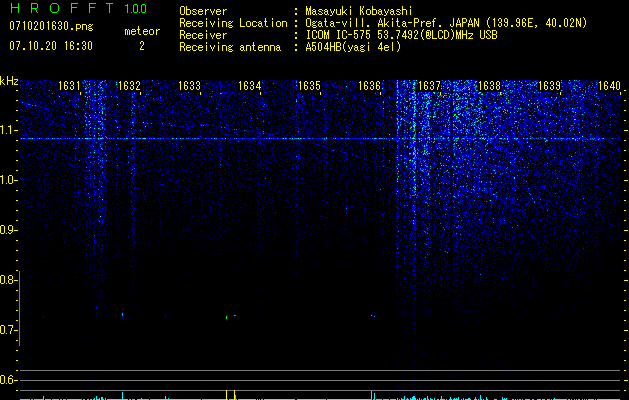Viewport: 629px width, 400px height.
Task: Click the meteor count label
Action: click(x=142, y=31)
